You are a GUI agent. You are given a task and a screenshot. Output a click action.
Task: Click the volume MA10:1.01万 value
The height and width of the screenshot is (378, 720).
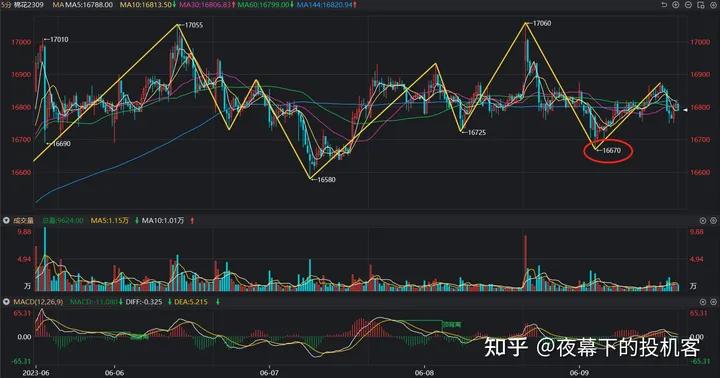click(x=163, y=220)
